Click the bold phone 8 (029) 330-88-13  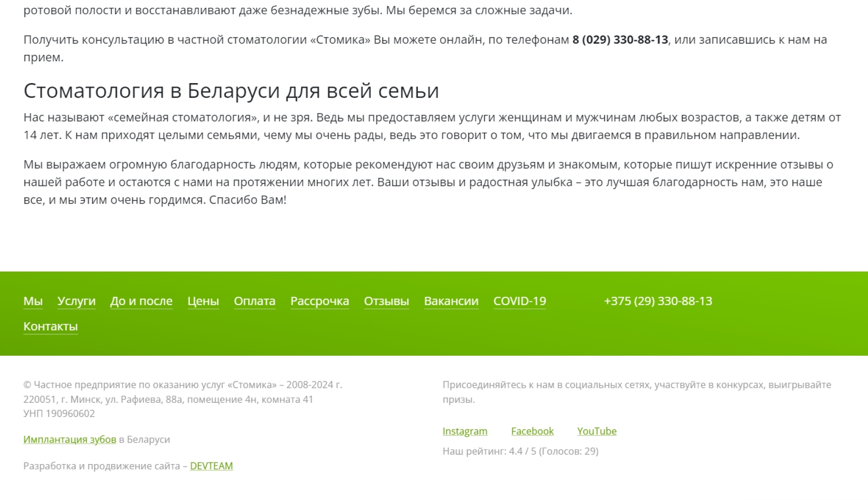[x=620, y=40]
